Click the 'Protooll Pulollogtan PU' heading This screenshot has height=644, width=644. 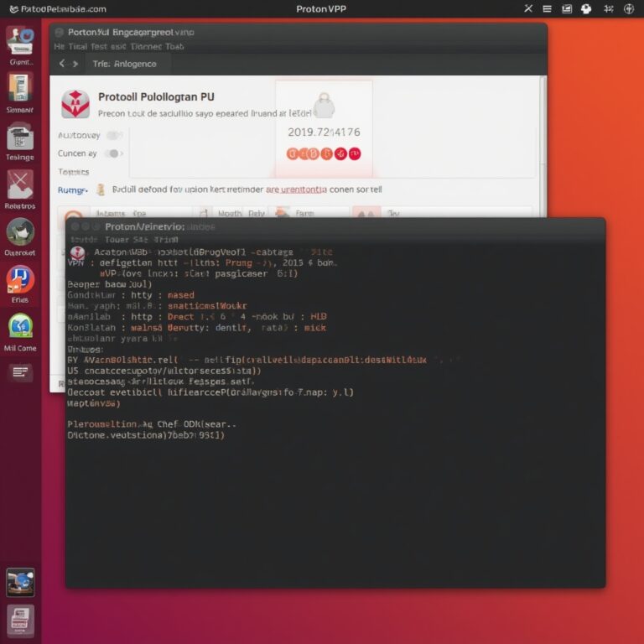[156, 97]
